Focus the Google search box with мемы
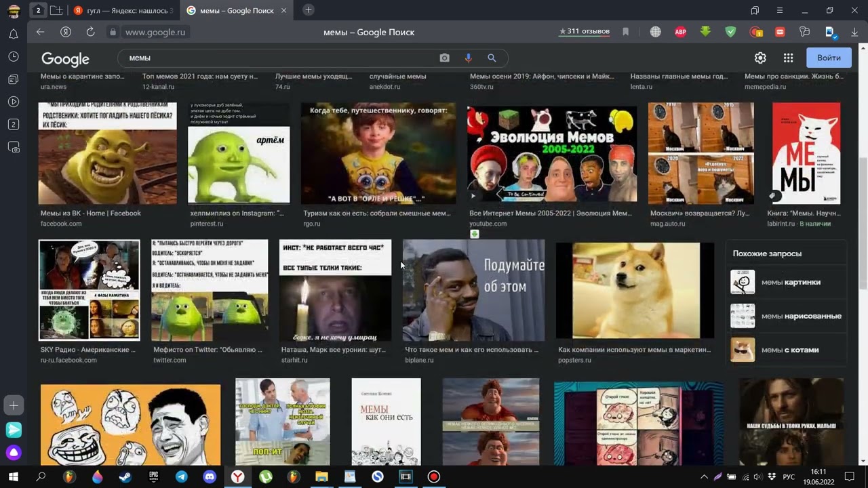The width and height of the screenshot is (868, 488). 281,58
